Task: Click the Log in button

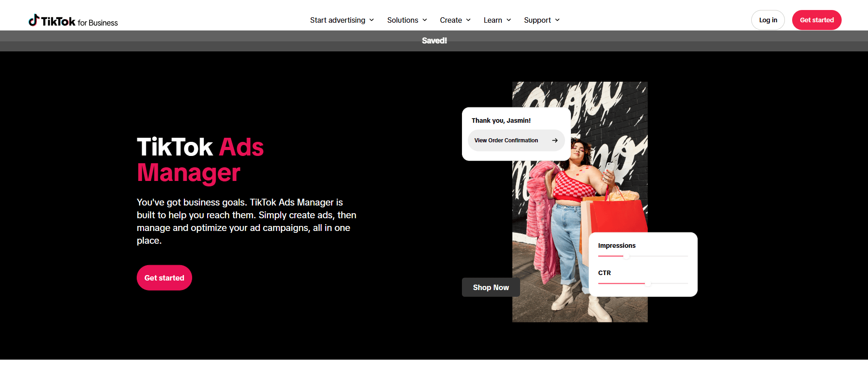Action: [768, 20]
